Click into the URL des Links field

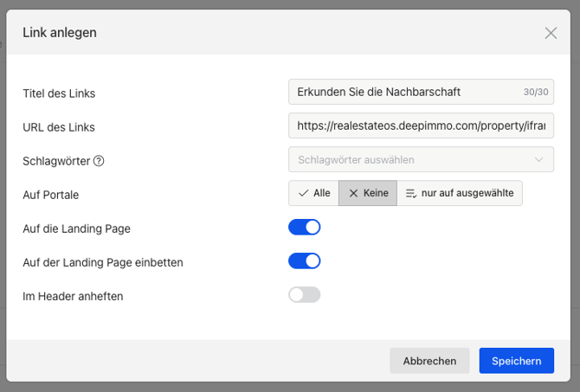(x=421, y=125)
